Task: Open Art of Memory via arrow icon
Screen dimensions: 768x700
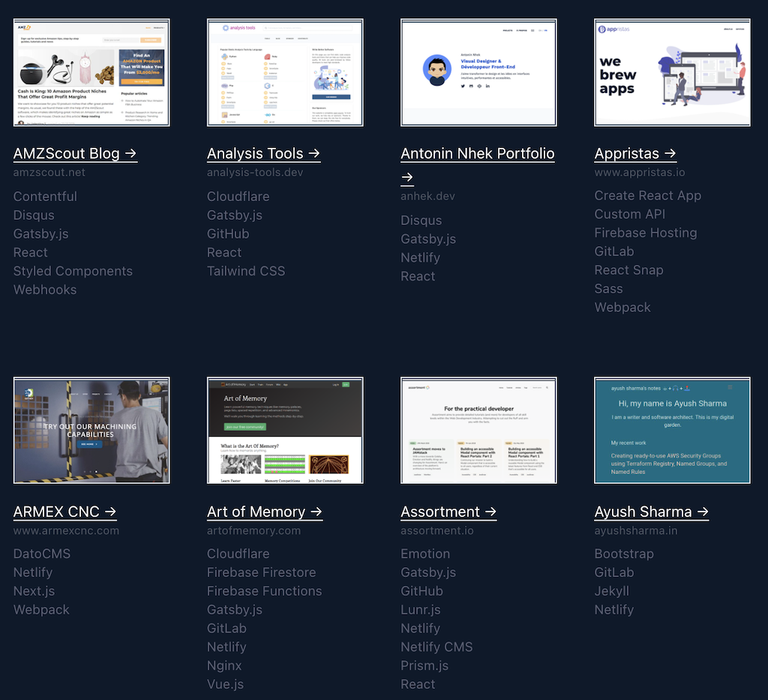Action: [x=317, y=512]
